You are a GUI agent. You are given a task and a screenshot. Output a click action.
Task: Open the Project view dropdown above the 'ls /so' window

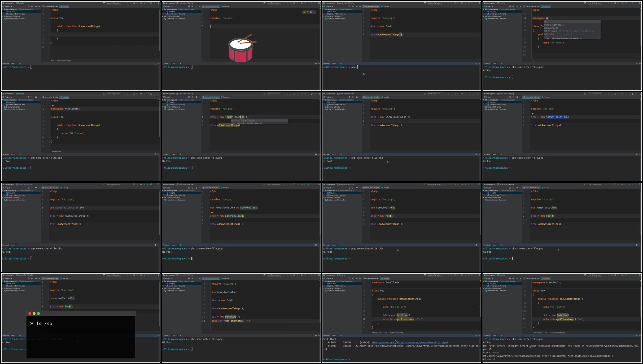8,278
